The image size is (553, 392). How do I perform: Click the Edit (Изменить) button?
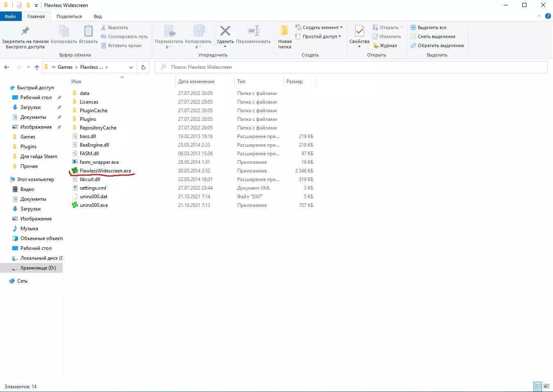pos(387,36)
